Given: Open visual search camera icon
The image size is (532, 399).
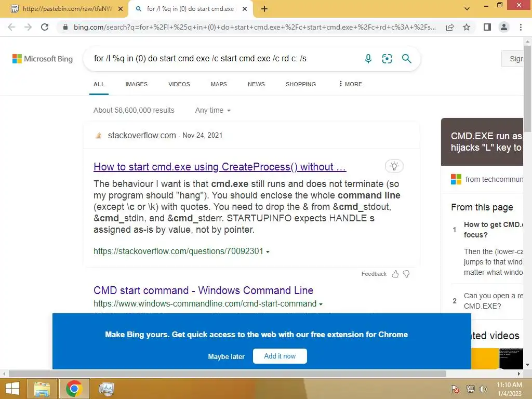Looking at the screenshot, I should click(387, 59).
